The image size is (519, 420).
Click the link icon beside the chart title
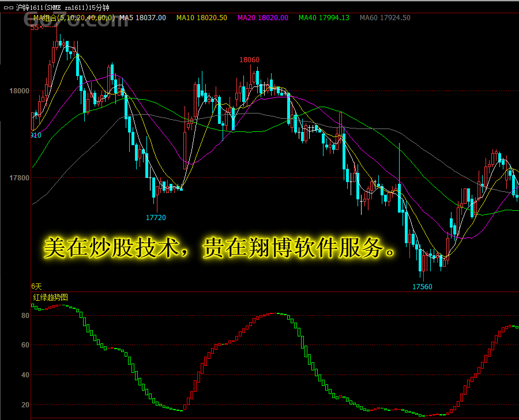pyautogui.click(x=8, y=7)
